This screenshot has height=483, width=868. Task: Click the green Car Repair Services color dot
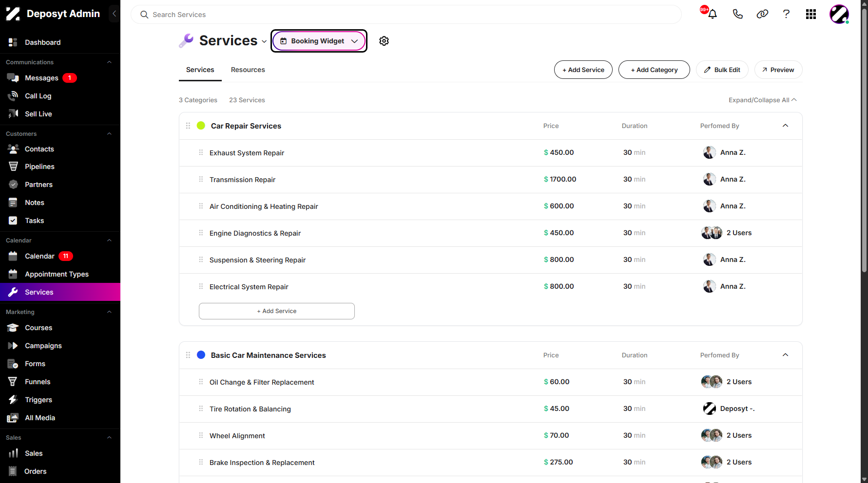click(201, 126)
